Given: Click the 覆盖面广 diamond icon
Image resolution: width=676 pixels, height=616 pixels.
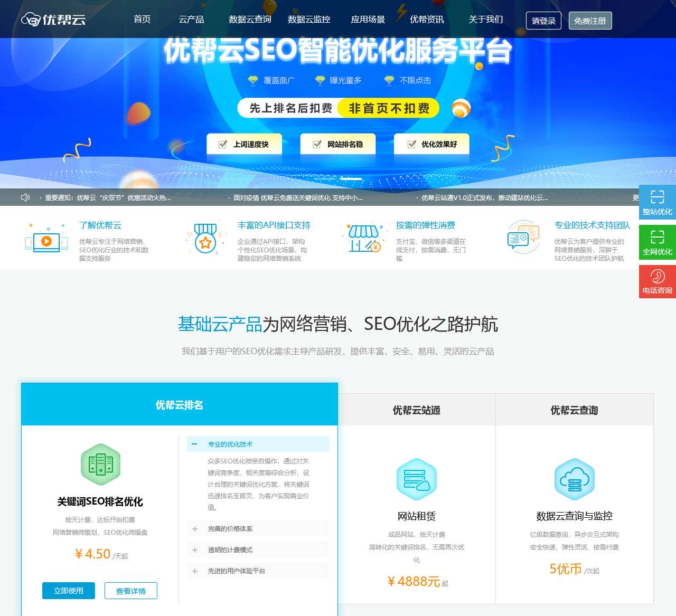Looking at the screenshot, I should tap(253, 80).
